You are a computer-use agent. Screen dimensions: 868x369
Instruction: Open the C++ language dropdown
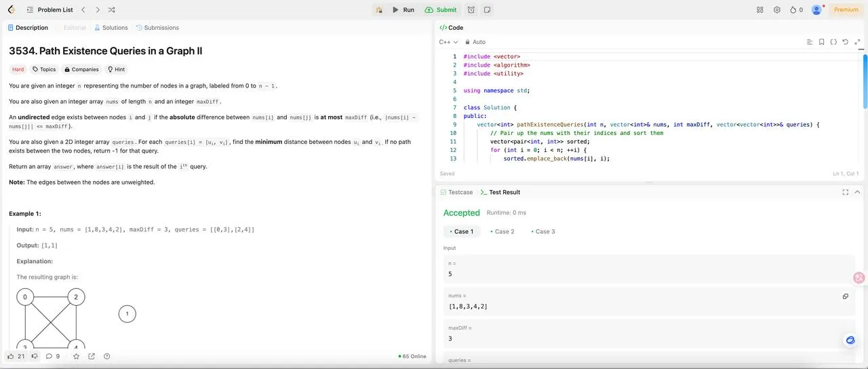(448, 42)
